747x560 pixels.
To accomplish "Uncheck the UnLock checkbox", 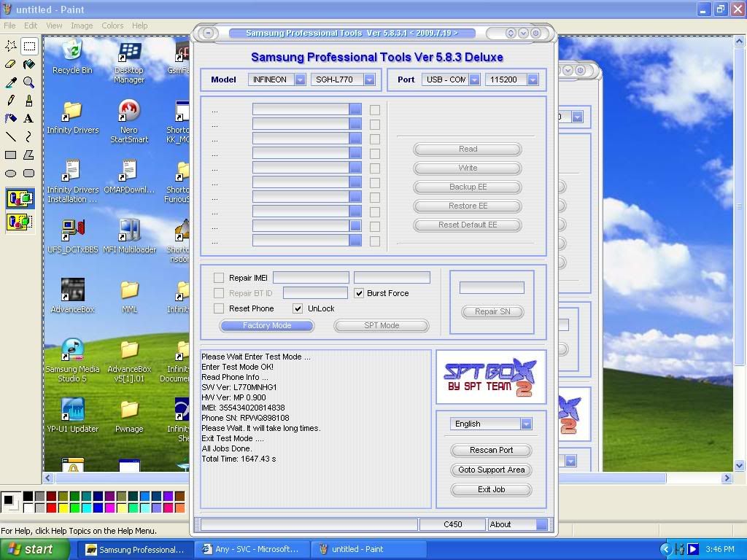I will click(x=298, y=308).
